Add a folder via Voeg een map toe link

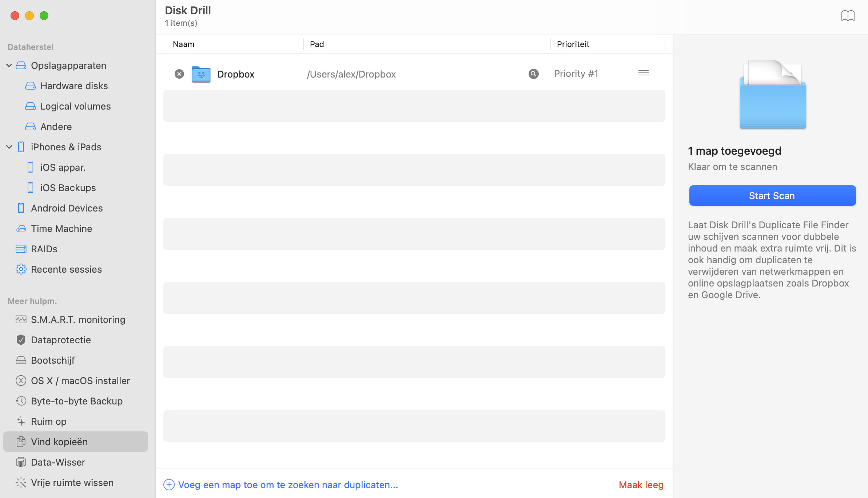pos(288,485)
